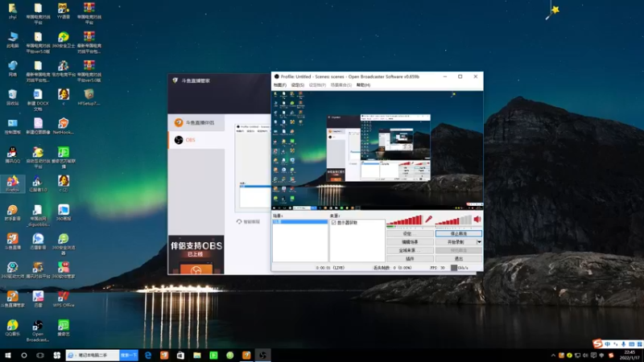
Task: Click the Stop Streaming button
Action: point(458,233)
